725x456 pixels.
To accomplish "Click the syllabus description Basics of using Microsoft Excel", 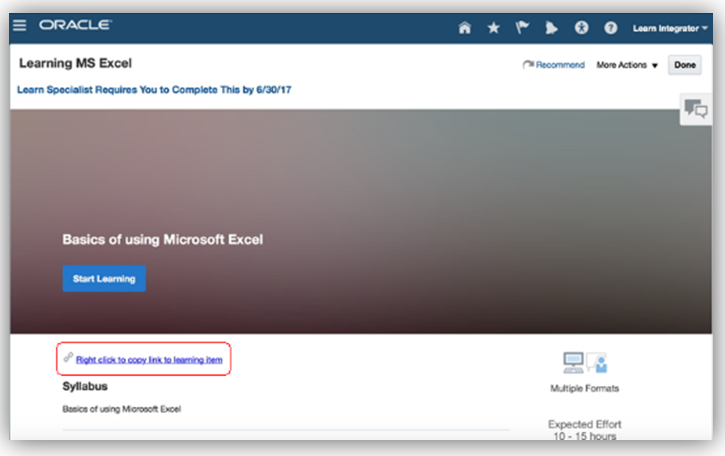I will click(122, 409).
